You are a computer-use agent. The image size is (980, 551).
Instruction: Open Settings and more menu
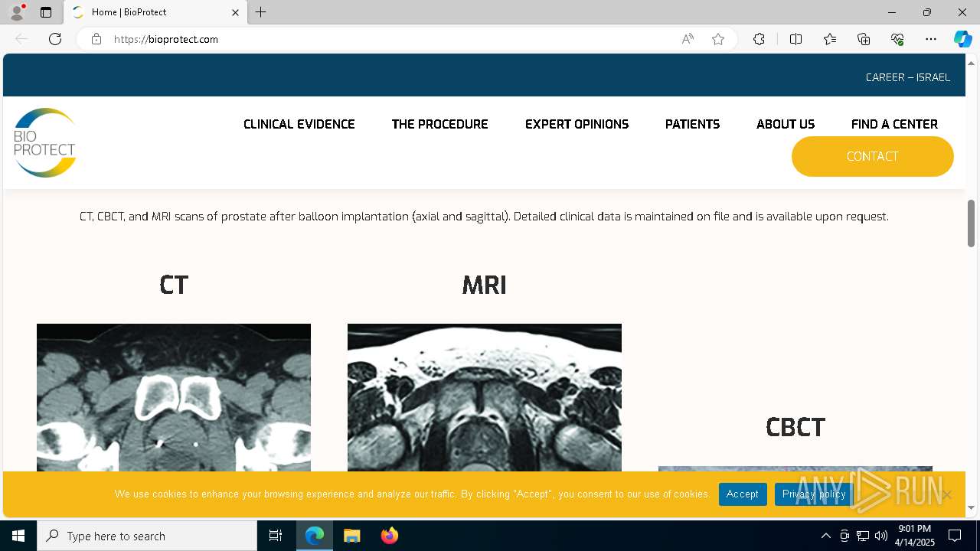tap(931, 39)
